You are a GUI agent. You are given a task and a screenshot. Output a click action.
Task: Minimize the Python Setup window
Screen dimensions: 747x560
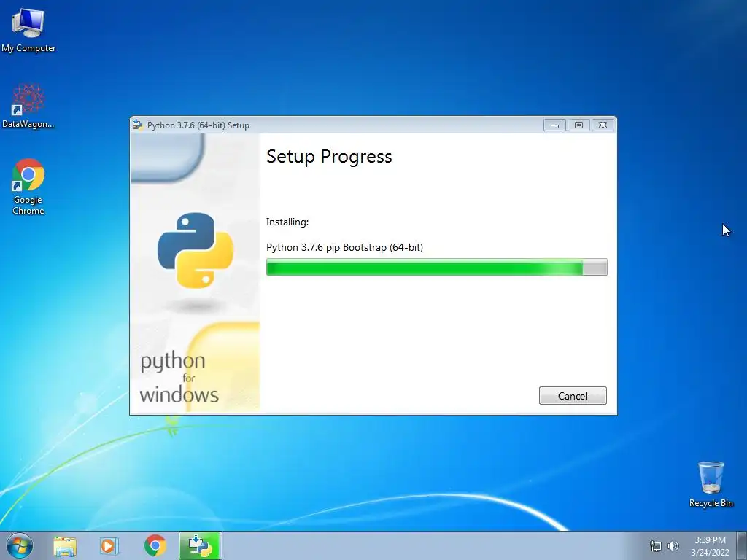[x=554, y=125]
